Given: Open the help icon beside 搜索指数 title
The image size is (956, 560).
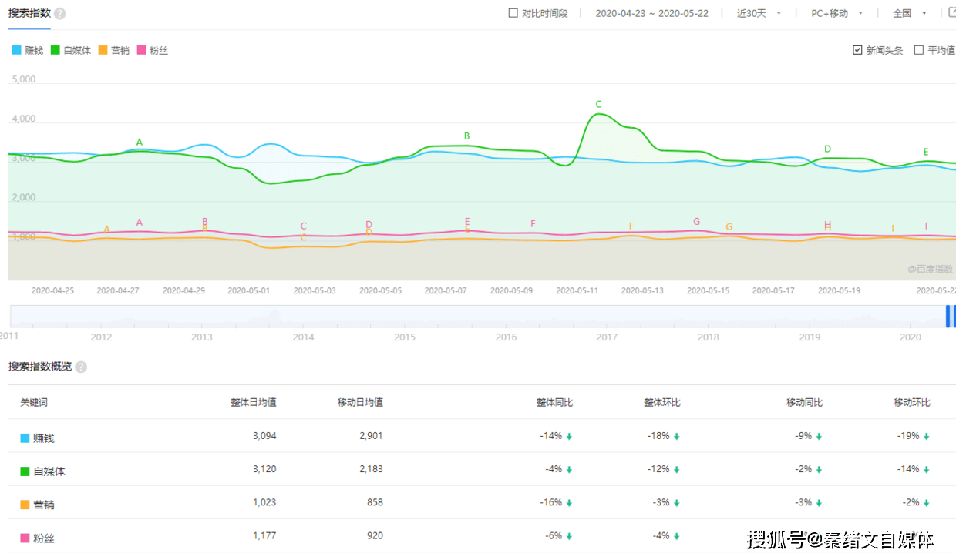Looking at the screenshot, I should 60,14.
